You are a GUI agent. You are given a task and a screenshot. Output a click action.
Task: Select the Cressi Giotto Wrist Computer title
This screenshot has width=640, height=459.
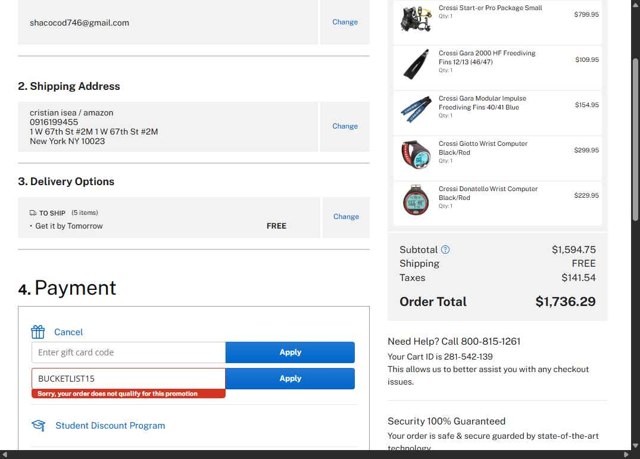483,148
